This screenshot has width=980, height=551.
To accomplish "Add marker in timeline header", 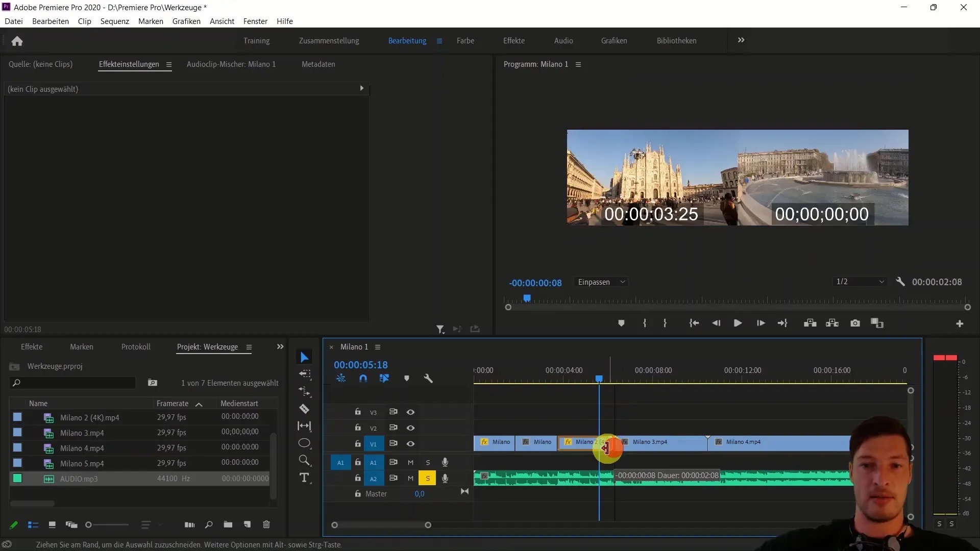I will [x=407, y=379].
